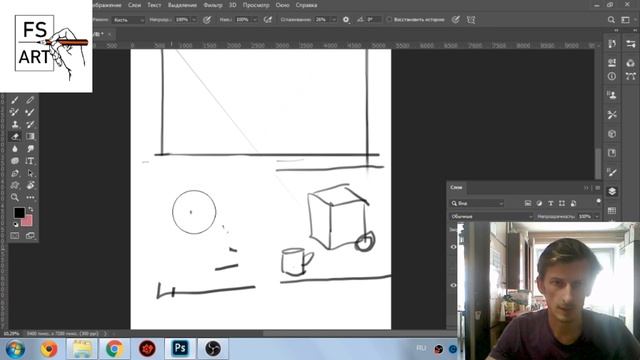
Task: Select the History Brush tool
Action: tap(30, 124)
